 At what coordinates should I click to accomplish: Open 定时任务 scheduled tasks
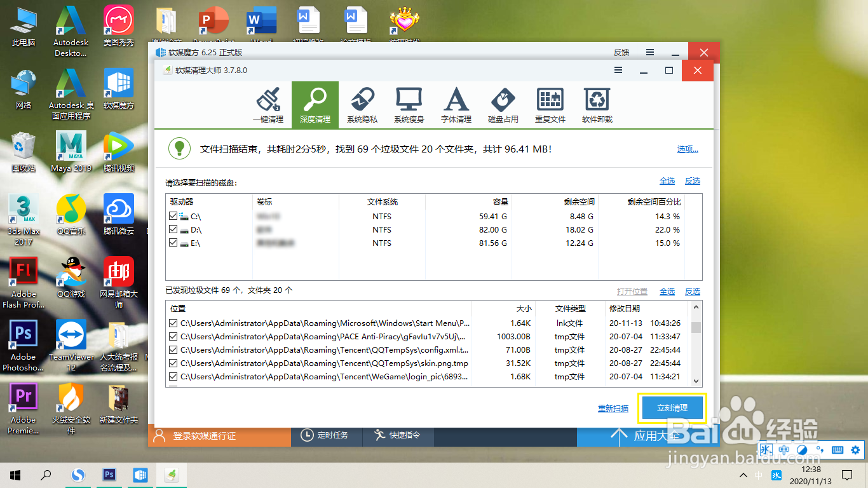point(326,435)
